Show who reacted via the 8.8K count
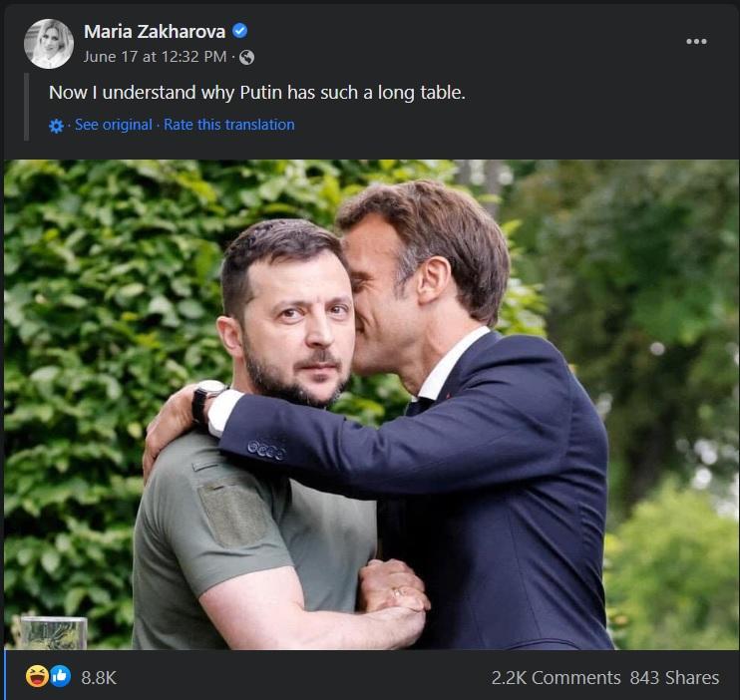Image resolution: width=740 pixels, height=700 pixels. [99, 677]
